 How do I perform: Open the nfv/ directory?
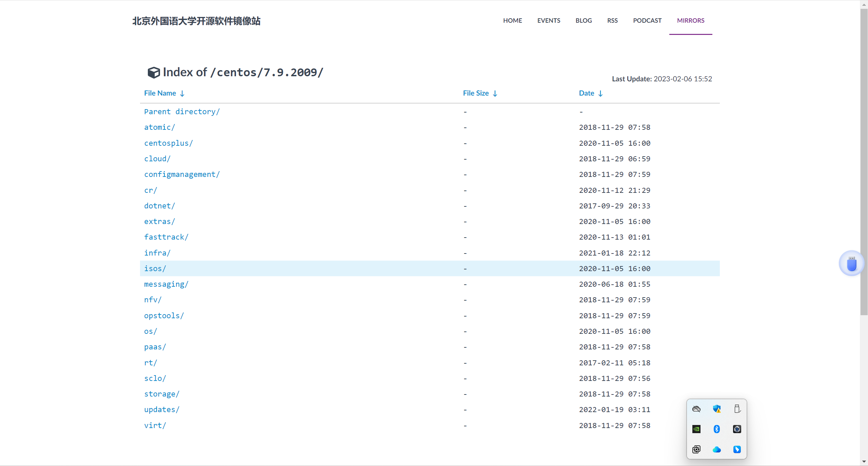click(153, 300)
